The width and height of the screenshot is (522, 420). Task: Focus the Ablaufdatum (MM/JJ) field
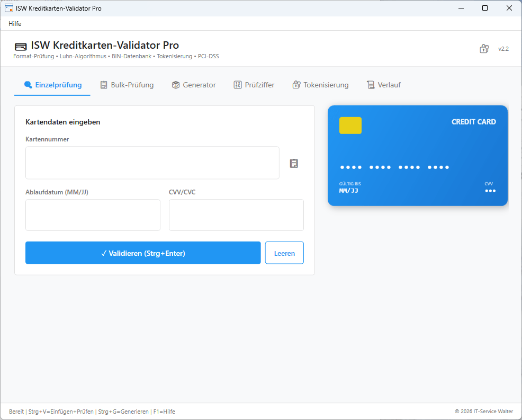pos(93,215)
